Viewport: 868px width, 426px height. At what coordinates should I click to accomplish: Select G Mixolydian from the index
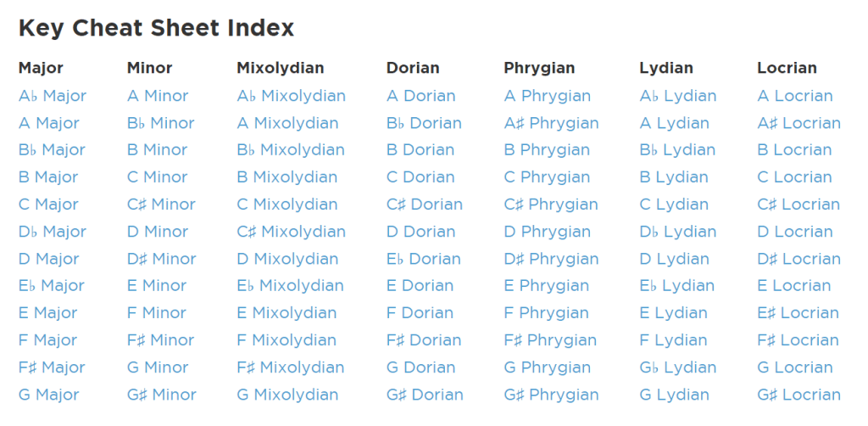(x=287, y=395)
